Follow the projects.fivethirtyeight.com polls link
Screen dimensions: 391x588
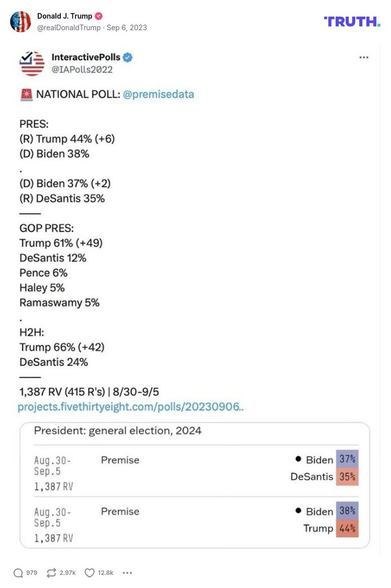(x=131, y=407)
